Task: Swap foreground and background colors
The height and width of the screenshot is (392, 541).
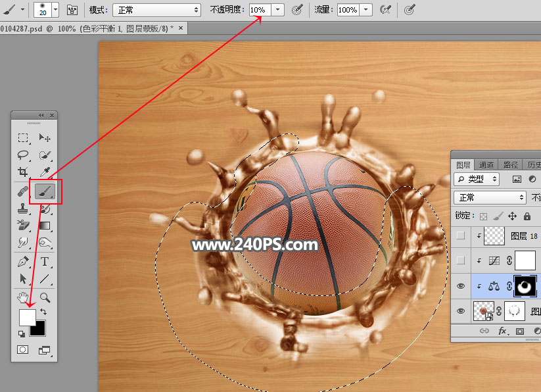Action: click(x=43, y=312)
